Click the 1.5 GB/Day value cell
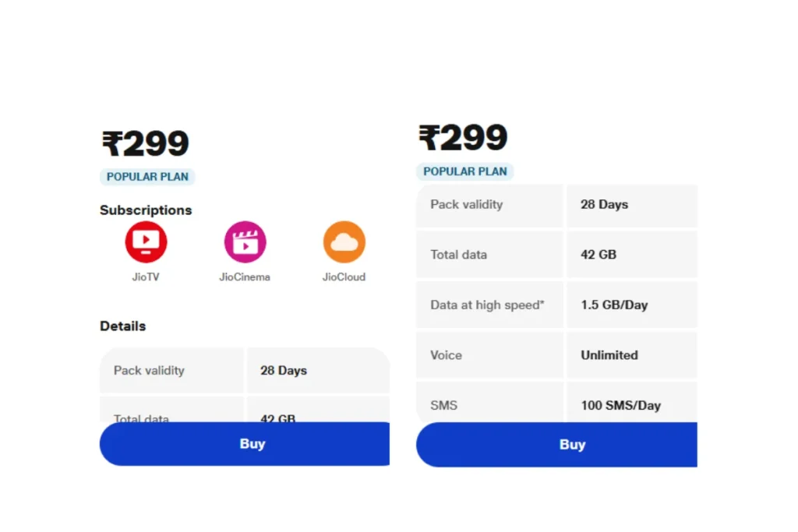This screenshot has height=532, width=798. [632, 305]
